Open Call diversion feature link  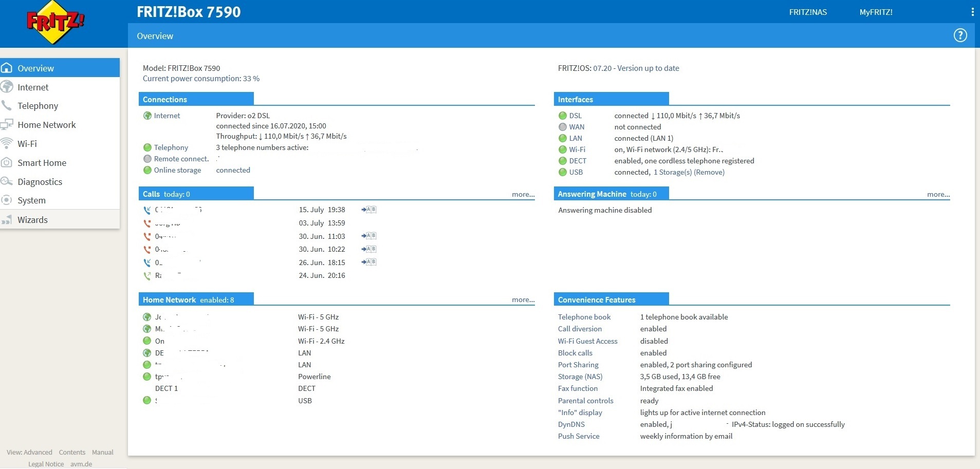tap(580, 329)
